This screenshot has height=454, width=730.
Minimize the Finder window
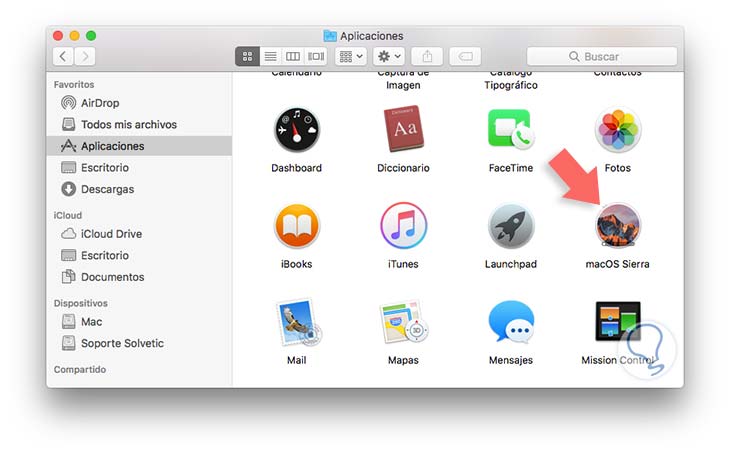coord(74,36)
